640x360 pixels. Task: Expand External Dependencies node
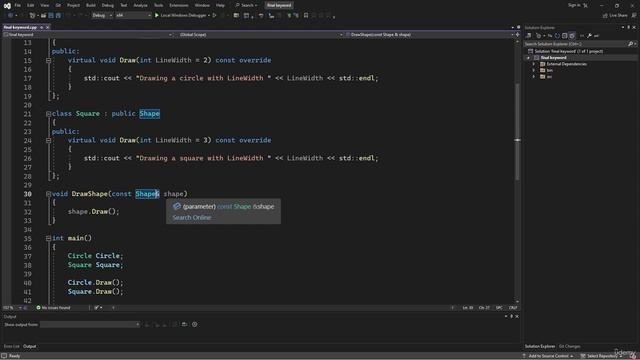tap(533, 64)
